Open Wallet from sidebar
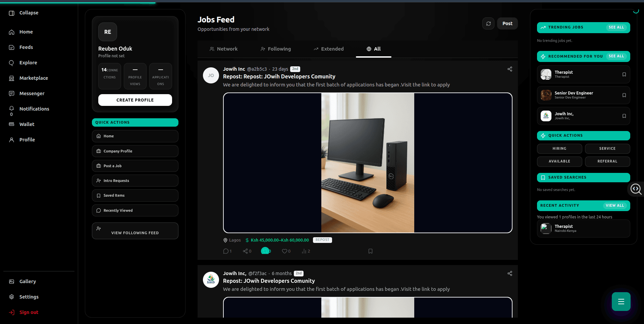Screen dimensions: 644x324 tap(21, 124)
